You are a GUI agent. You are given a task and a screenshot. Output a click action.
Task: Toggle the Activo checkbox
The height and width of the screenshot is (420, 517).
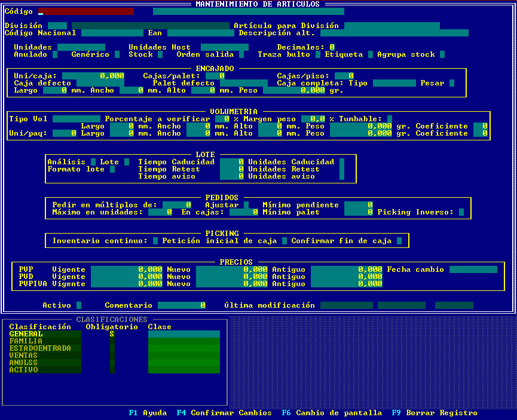point(79,305)
